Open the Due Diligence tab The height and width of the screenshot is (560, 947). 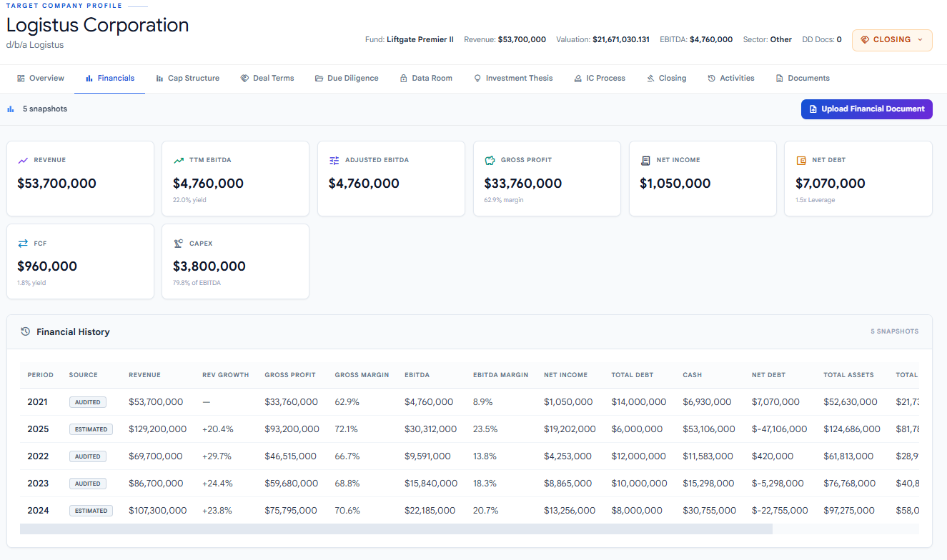[347, 79]
